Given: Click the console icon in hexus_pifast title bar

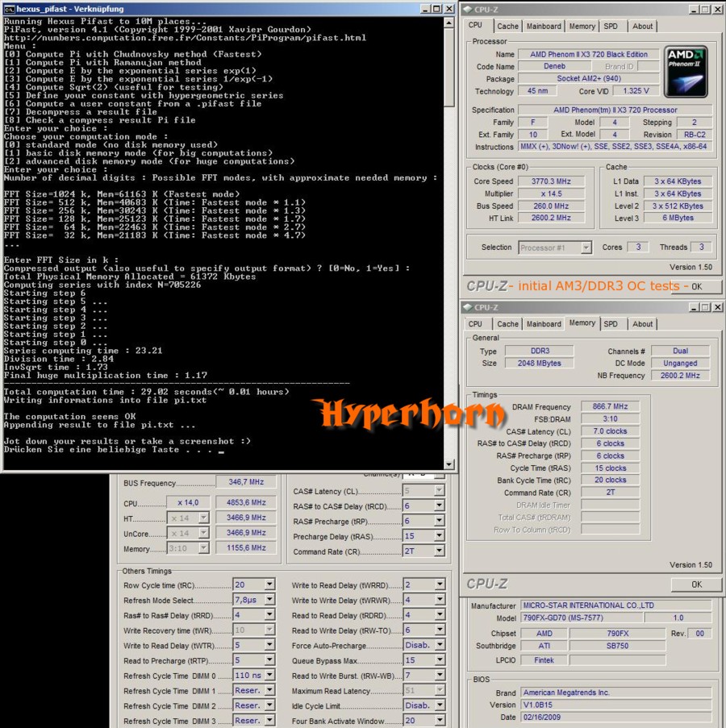Looking at the screenshot, I should (x=10, y=9).
